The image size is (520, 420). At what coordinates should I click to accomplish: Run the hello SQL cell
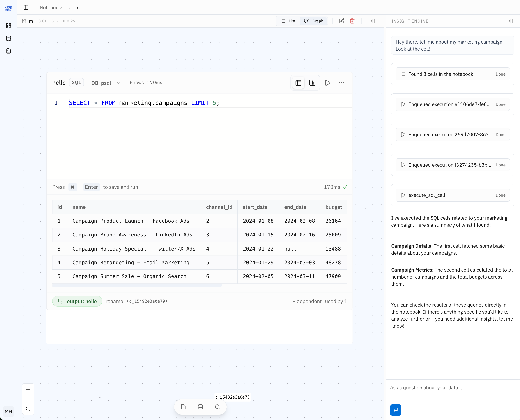(327, 83)
